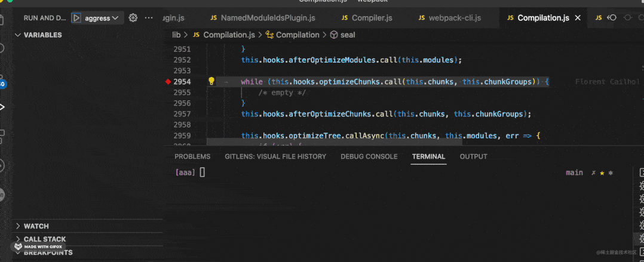Click the RUN AND D... panel title
This screenshot has width=644, height=262.
tap(45, 18)
